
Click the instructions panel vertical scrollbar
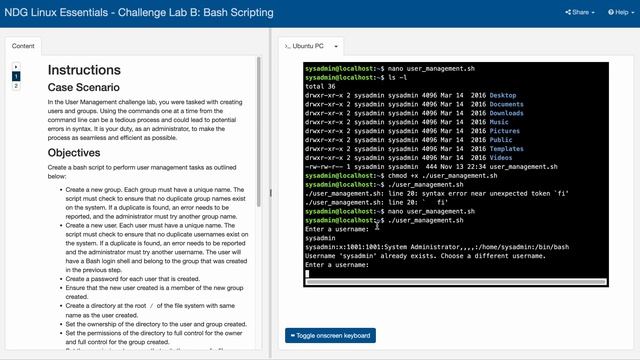[258, 131]
